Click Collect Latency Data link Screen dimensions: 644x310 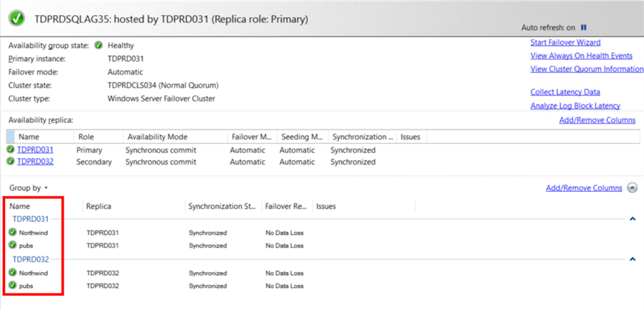(x=565, y=92)
